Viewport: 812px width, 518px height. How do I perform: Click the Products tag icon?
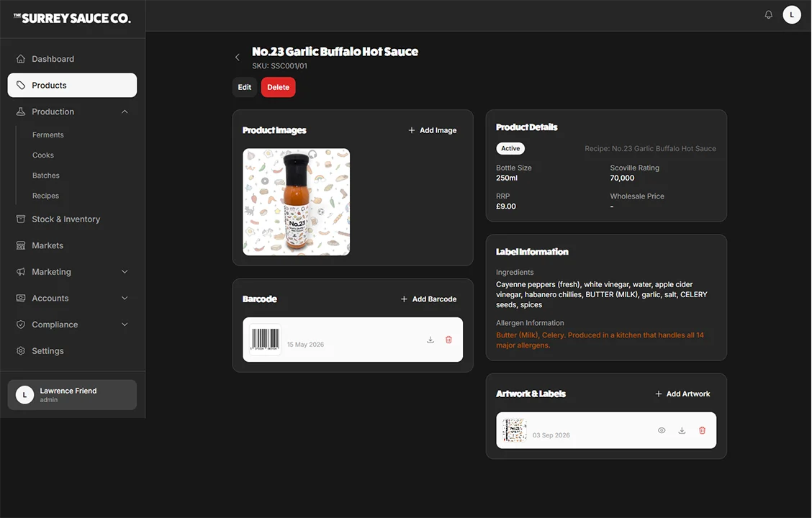click(21, 86)
